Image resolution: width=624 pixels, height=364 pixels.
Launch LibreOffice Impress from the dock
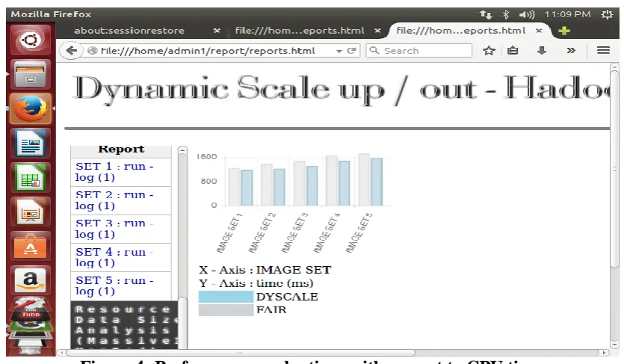pyautogui.click(x=31, y=212)
